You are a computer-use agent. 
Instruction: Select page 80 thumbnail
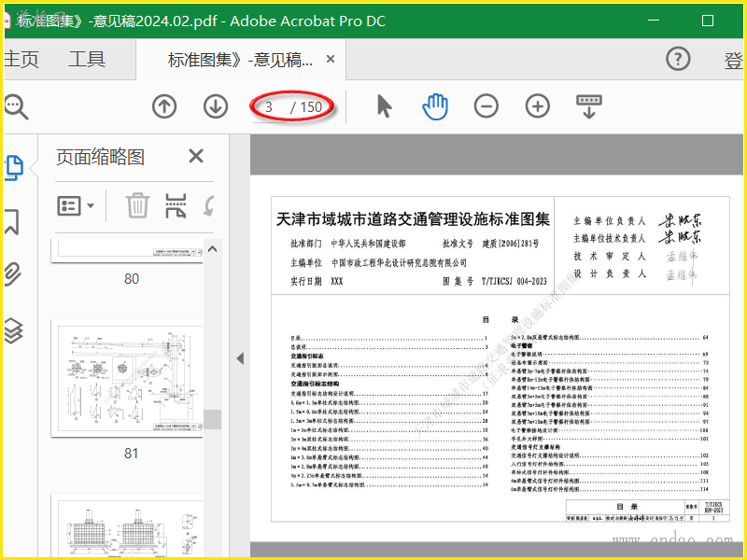point(127,251)
